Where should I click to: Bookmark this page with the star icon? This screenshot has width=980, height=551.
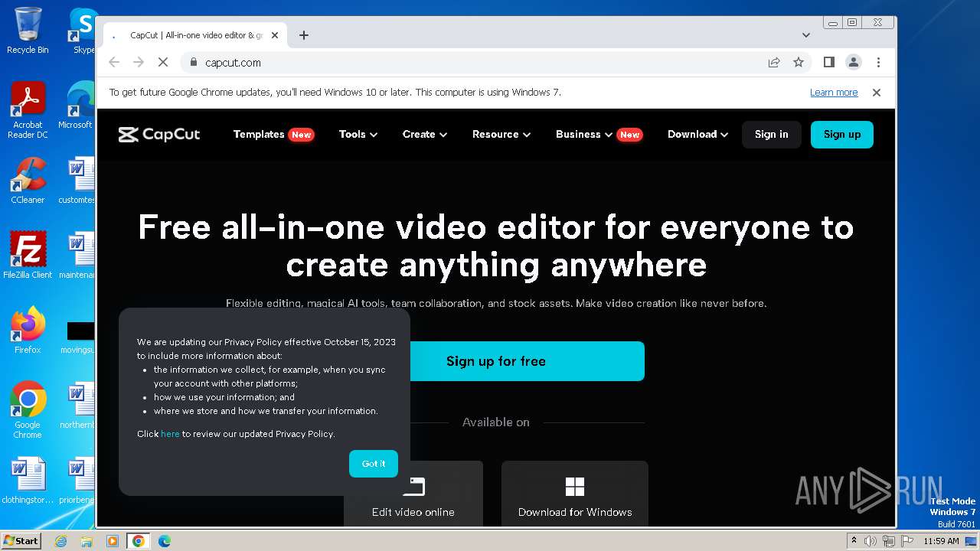click(x=799, y=63)
